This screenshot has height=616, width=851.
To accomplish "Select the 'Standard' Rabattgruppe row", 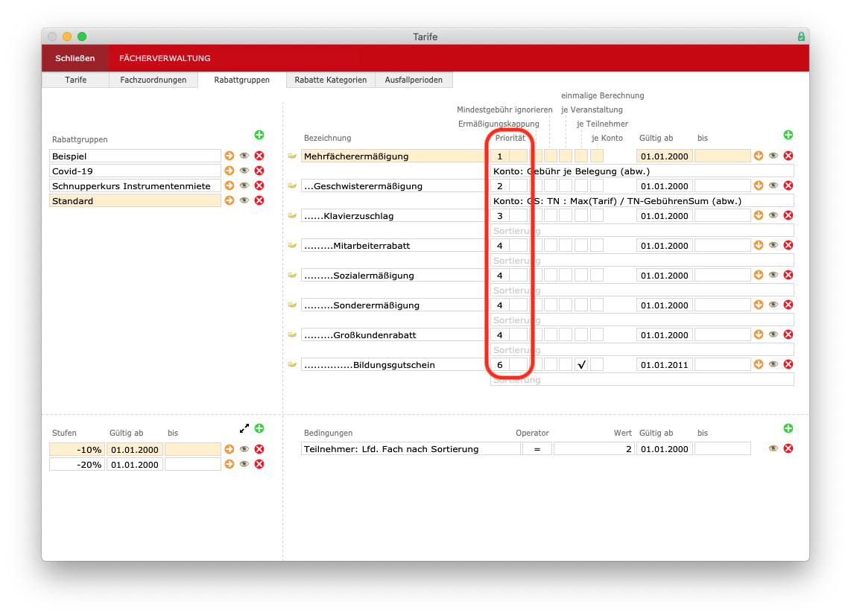I will tap(135, 201).
